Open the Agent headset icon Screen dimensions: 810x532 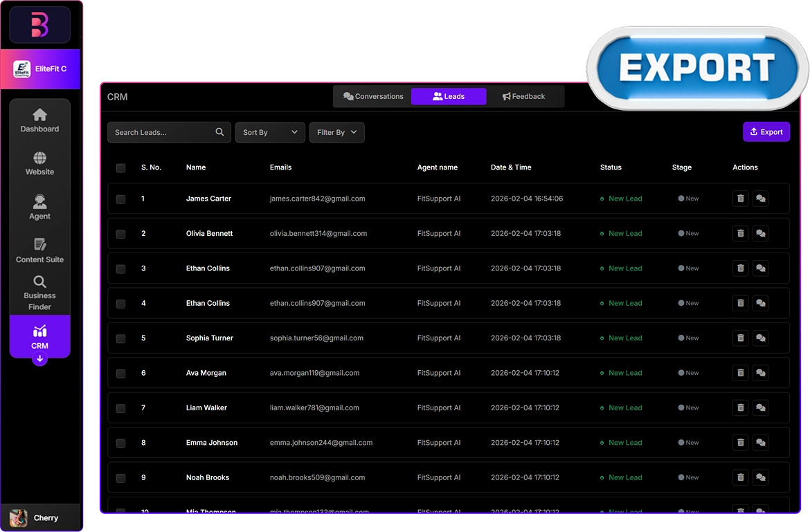39,202
